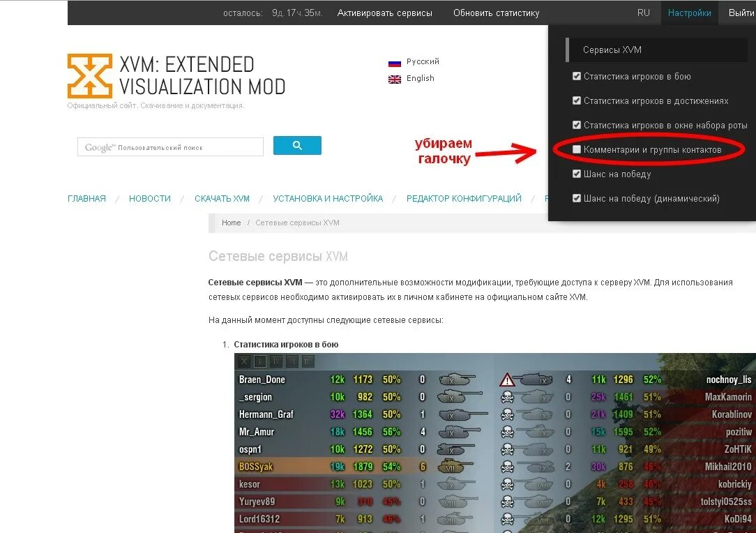Open the Настройки dropdown menu
Image resolution: width=756 pixels, height=533 pixels.
[689, 13]
